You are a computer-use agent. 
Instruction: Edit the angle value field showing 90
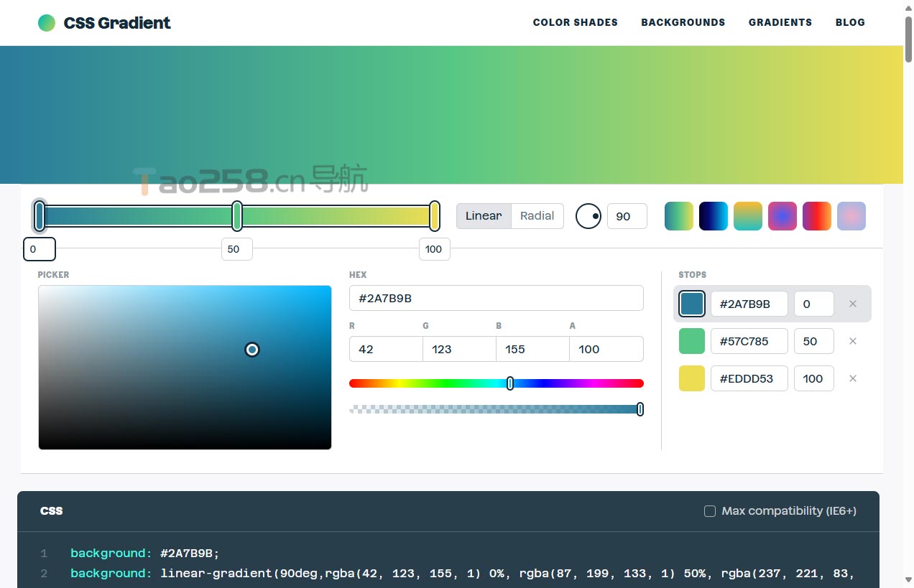click(x=627, y=216)
